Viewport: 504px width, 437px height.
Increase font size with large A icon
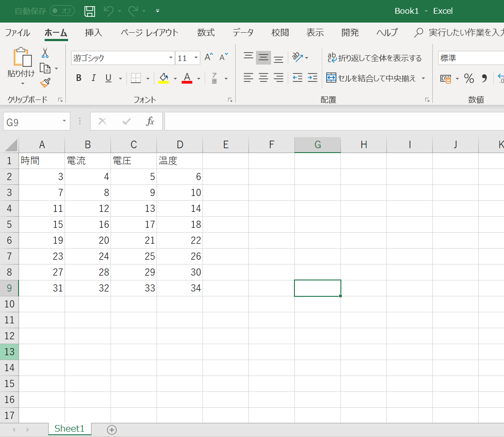click(x=209, y=57)
